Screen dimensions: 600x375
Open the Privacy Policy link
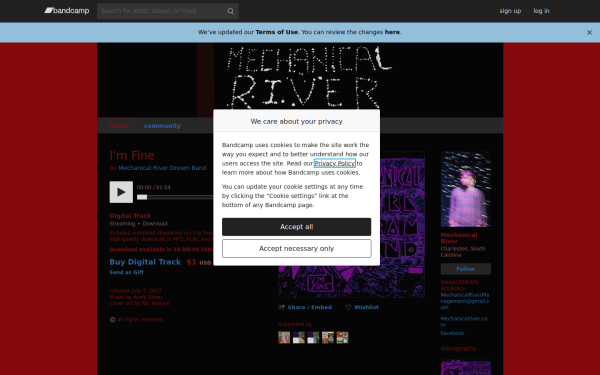pyautogui.click(x=335, y=163)
